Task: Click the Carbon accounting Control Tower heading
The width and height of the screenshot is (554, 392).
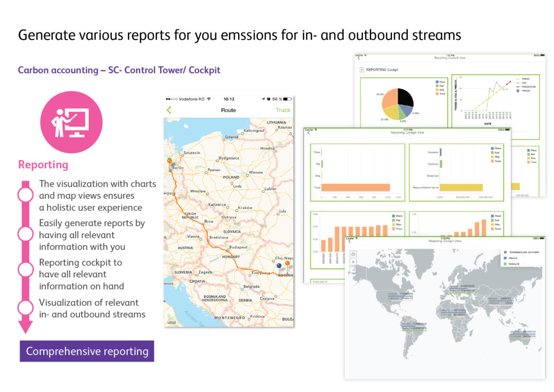Action: click(119, 70)
